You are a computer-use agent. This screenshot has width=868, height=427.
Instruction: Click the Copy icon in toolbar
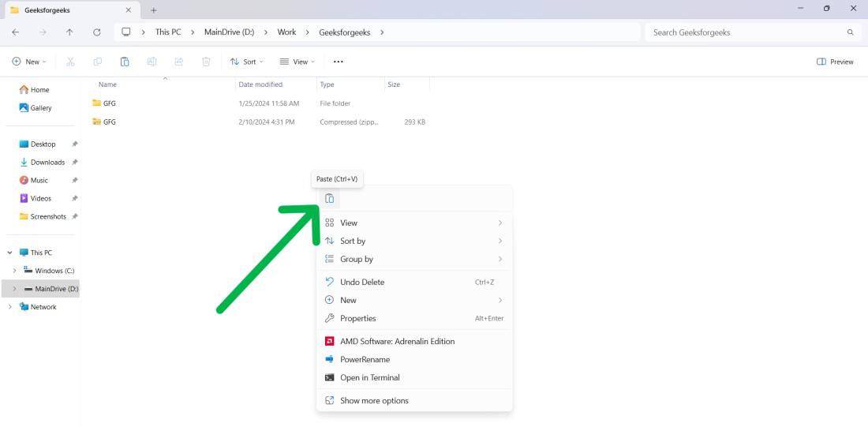pos(97,62)
